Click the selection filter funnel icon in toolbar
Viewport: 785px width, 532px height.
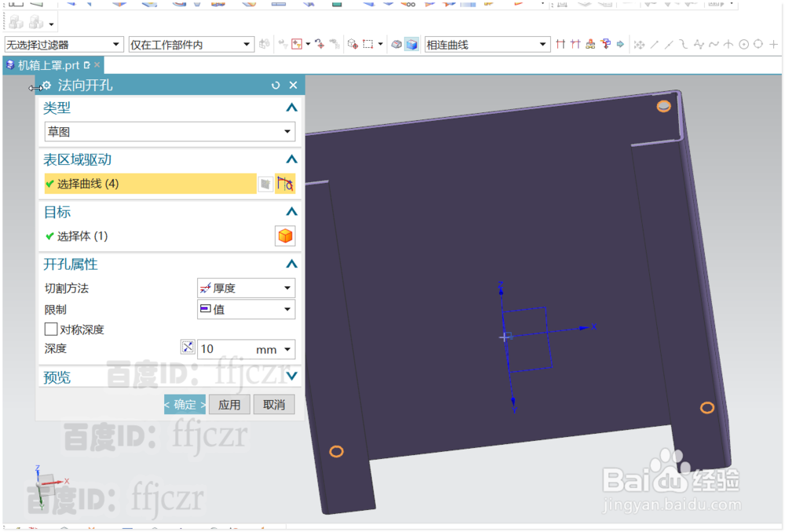[x=297, y=45]
